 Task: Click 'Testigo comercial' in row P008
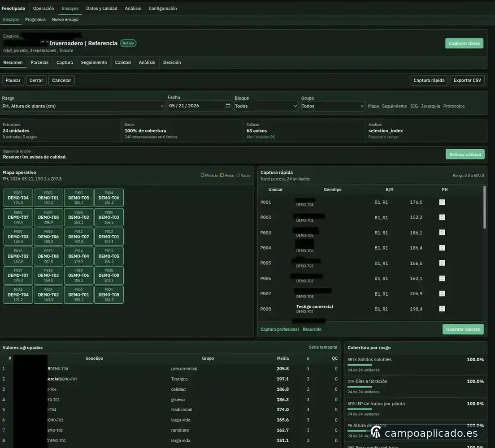[x=314, y=307]
